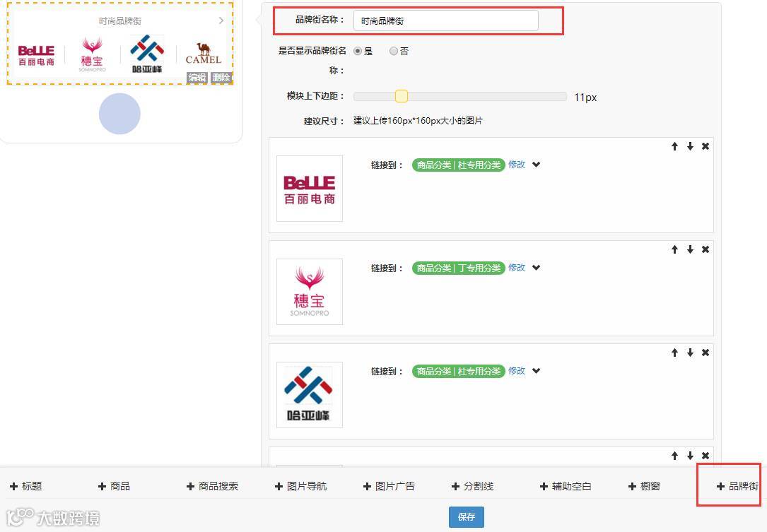The width and height of the screenshot is (767, 532).
Task: Click the 模块上下边距 slider track
Action: (x=459, y=96)
